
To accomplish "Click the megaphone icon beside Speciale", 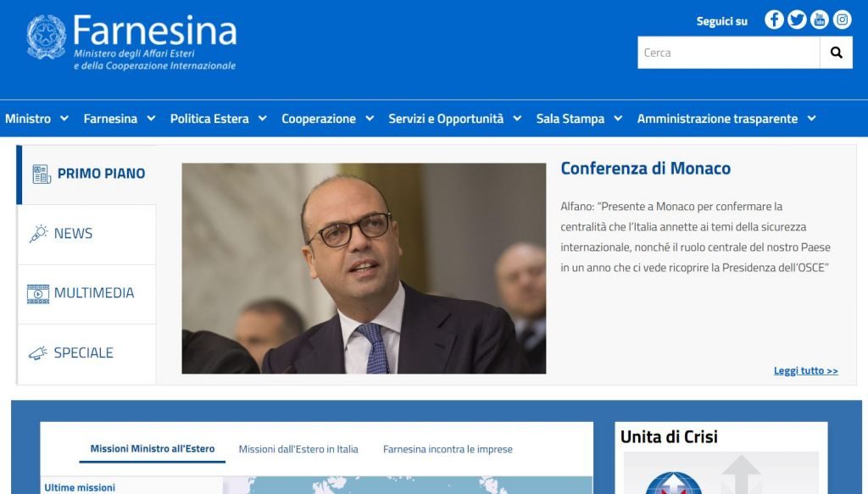I will [x=38, y=353].
